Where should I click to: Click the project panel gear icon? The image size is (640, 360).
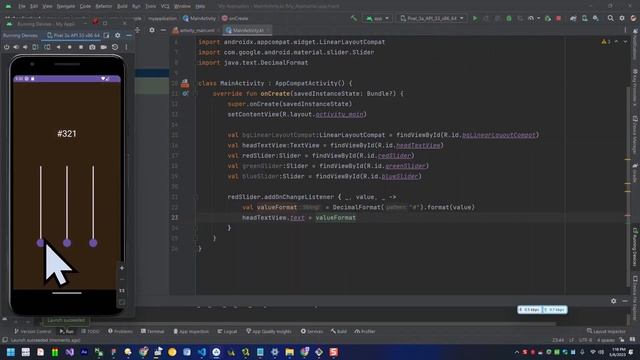pos(152,30)
